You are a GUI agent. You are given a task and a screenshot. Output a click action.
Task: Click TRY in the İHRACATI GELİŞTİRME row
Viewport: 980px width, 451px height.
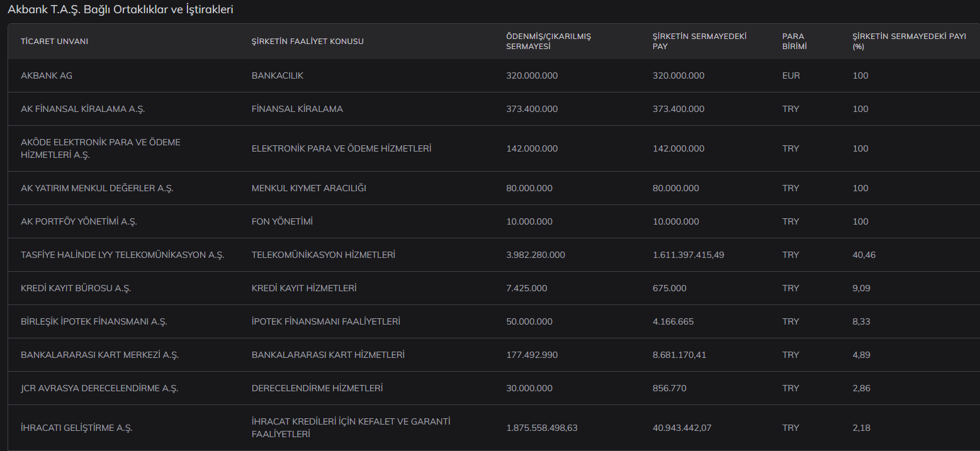click(791, 428)
